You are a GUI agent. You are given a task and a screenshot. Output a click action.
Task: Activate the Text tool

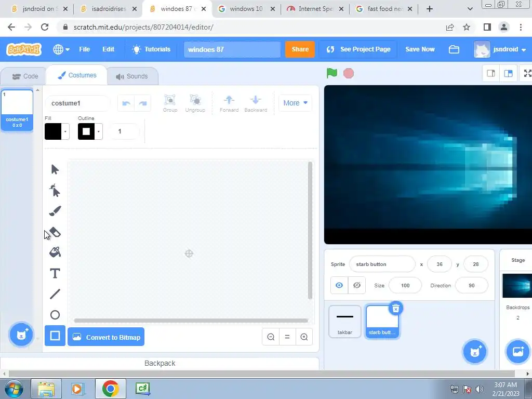click(x=55, y=273)
